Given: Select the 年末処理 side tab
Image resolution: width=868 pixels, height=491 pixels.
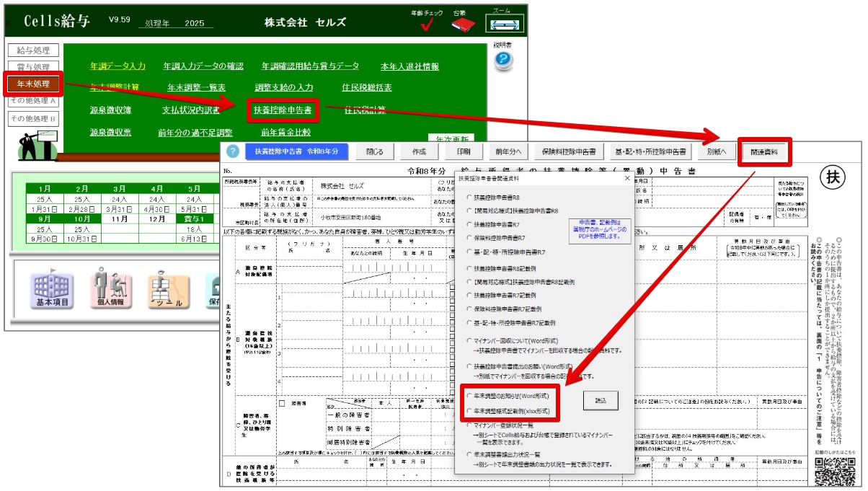Looking at the screenshot, I should point(33,84).
